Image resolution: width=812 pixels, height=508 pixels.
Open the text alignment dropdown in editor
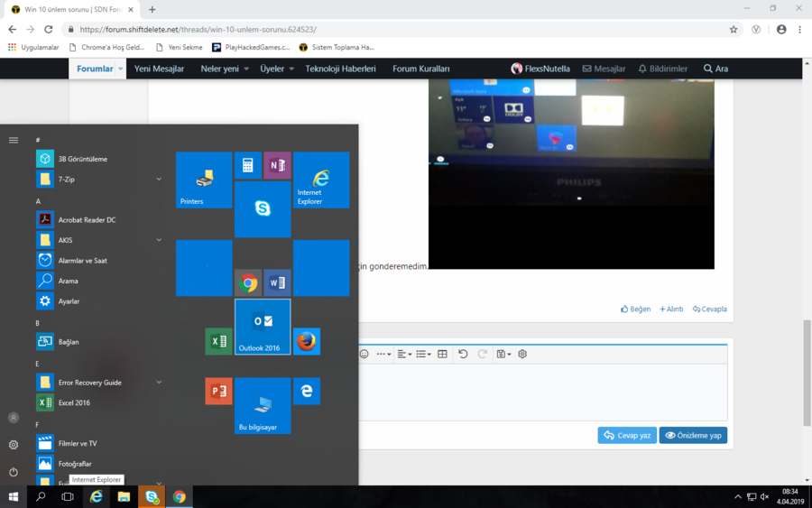(404, 354)
